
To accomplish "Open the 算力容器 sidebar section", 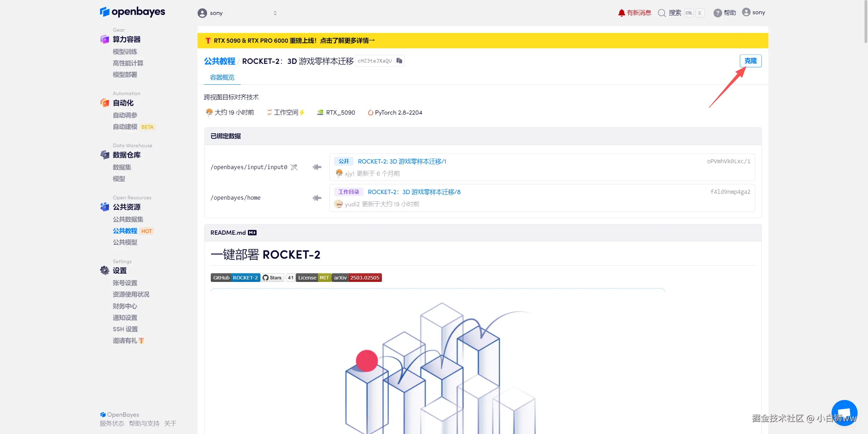I will coord(126,40).
